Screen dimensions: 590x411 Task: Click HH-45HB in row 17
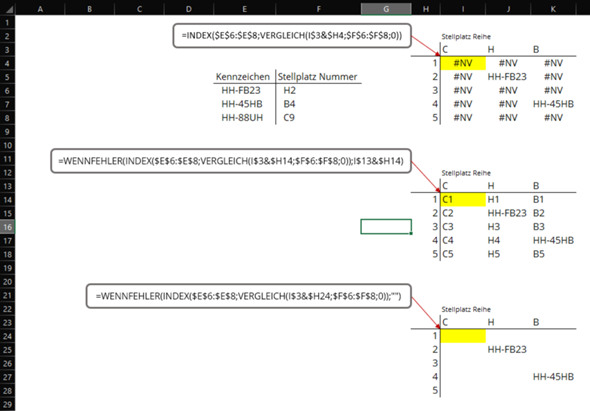pyautogui.click(x=553, y=241)
